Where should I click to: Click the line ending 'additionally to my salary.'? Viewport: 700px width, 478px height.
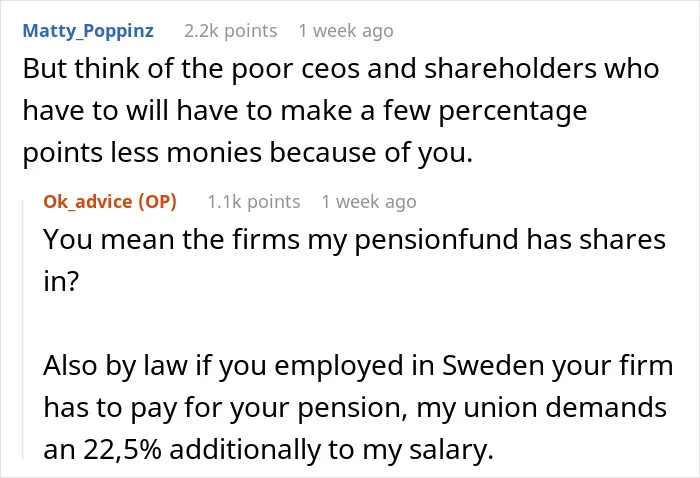click(x=268, y=449)
